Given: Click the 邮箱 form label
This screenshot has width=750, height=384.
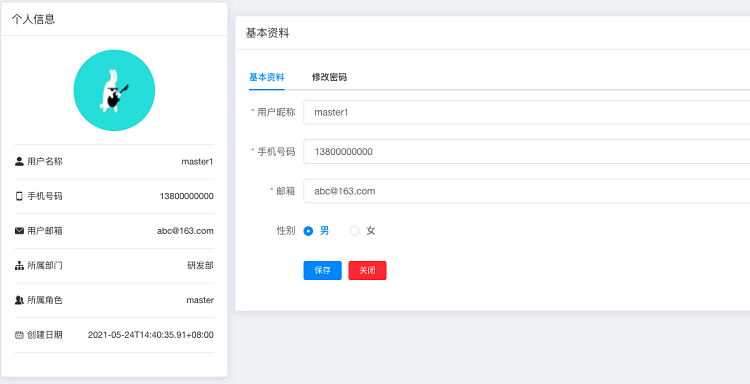Looking at the screenshot, I should 286,191.
